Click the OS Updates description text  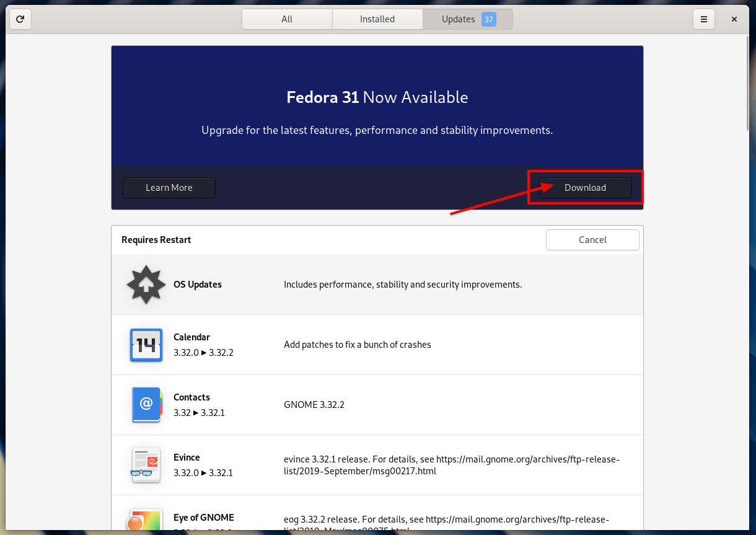(x=403, y=285)
